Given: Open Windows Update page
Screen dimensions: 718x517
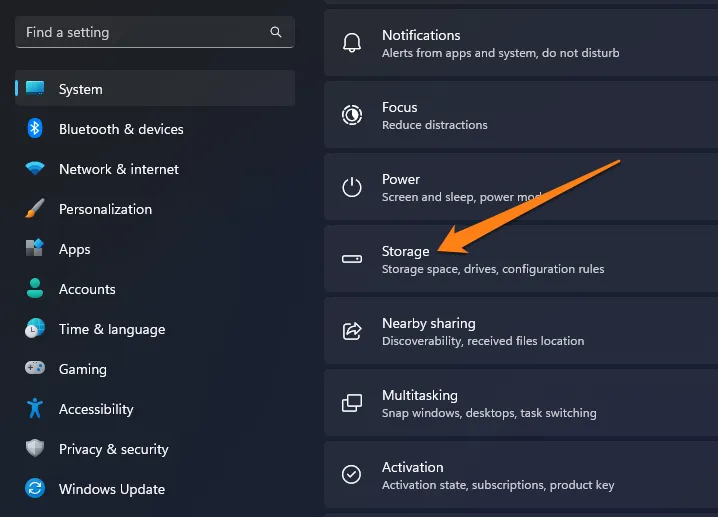Looking at the screenshot, I should tap(155, 489).
